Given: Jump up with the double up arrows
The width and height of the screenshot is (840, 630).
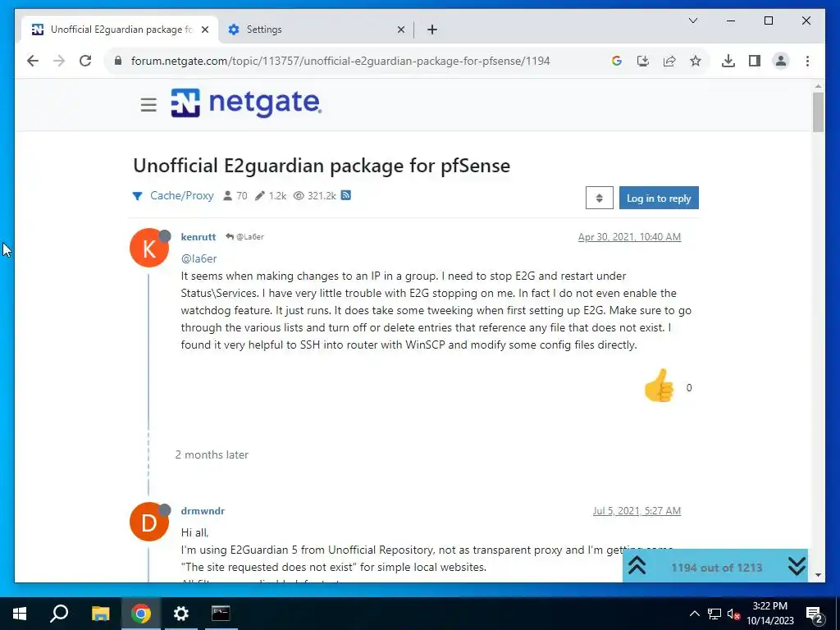Looking at the screenshot, I should 637,566.
